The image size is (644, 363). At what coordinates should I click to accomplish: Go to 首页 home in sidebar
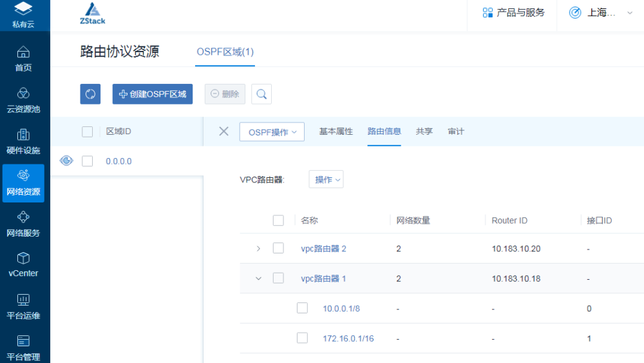click(23, 59)
